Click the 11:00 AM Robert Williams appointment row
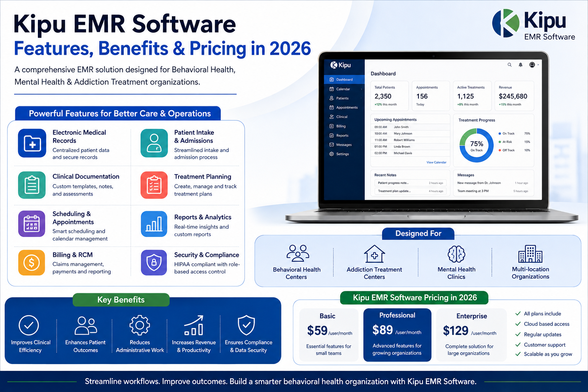 pyautogui.click(x=410, y=140)
